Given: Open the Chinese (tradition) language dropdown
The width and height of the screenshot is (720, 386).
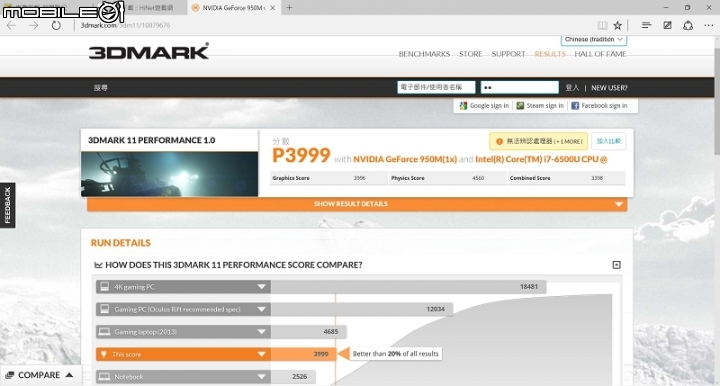Looking at the screenshot, I should pos(594,40).
